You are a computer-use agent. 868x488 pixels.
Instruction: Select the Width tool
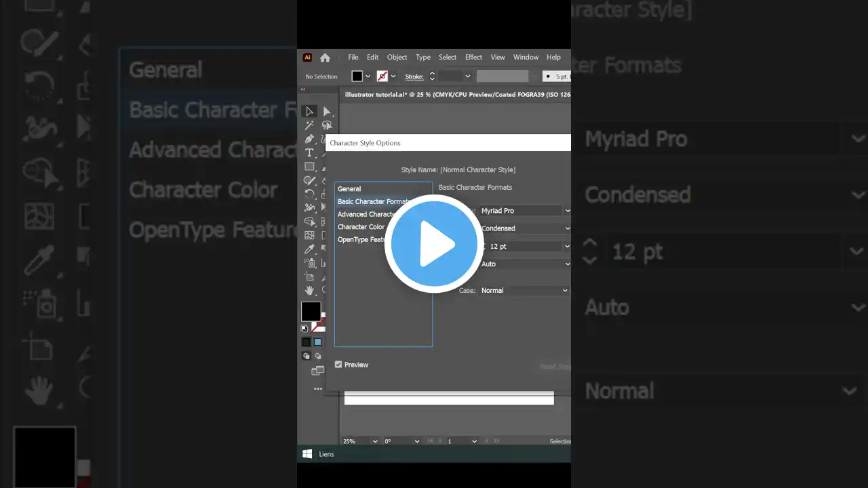click(x=309, y=207)
